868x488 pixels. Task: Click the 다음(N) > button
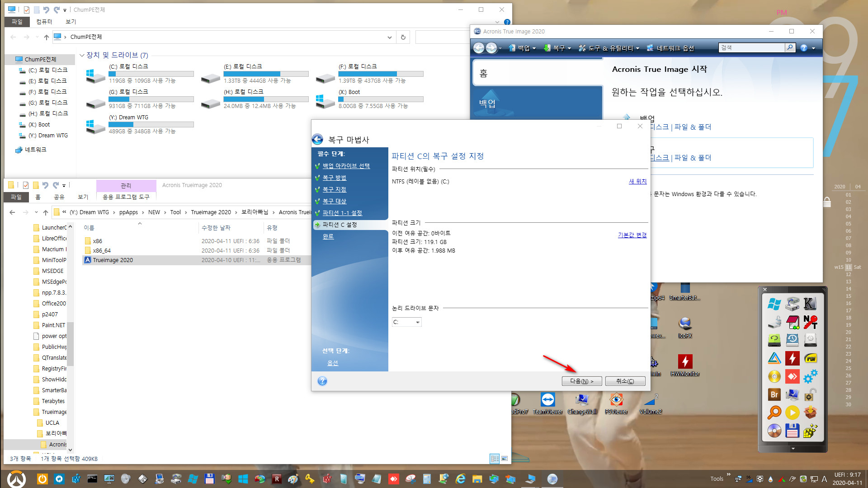pos(582,381)
